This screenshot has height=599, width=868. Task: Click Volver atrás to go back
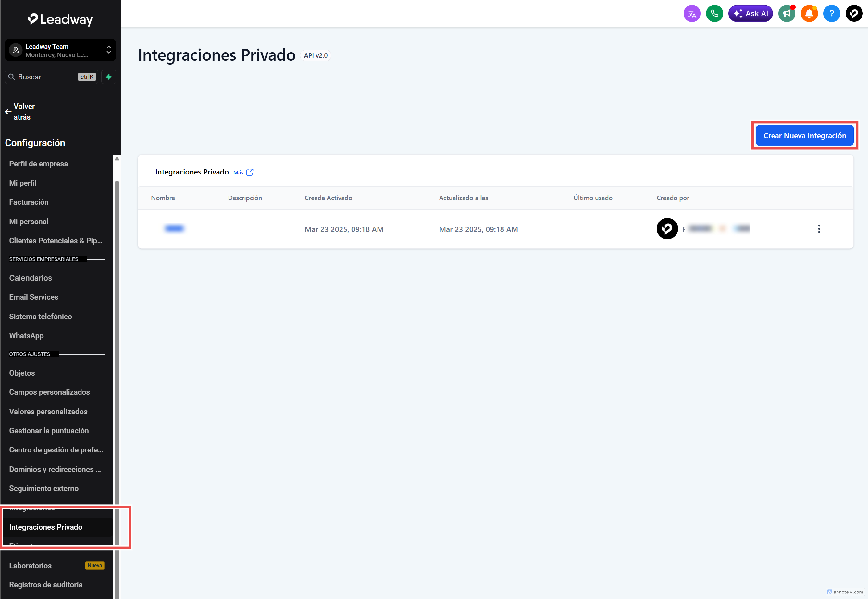coord(24,112)
